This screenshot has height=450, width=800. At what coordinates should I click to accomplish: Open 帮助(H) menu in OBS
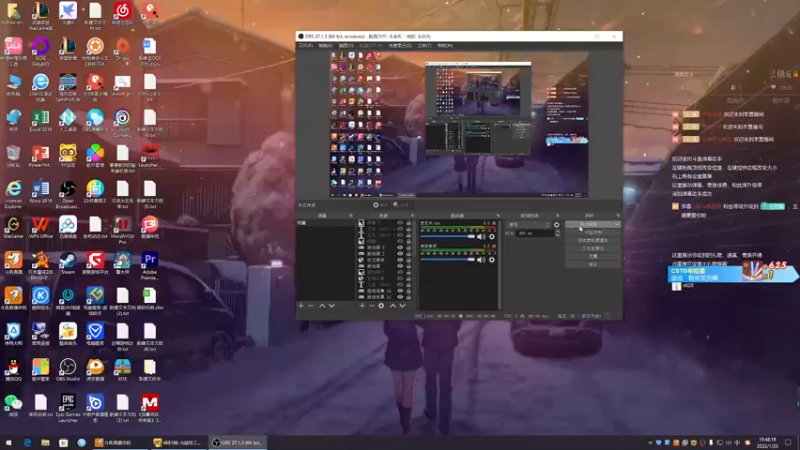pos(445,45)
